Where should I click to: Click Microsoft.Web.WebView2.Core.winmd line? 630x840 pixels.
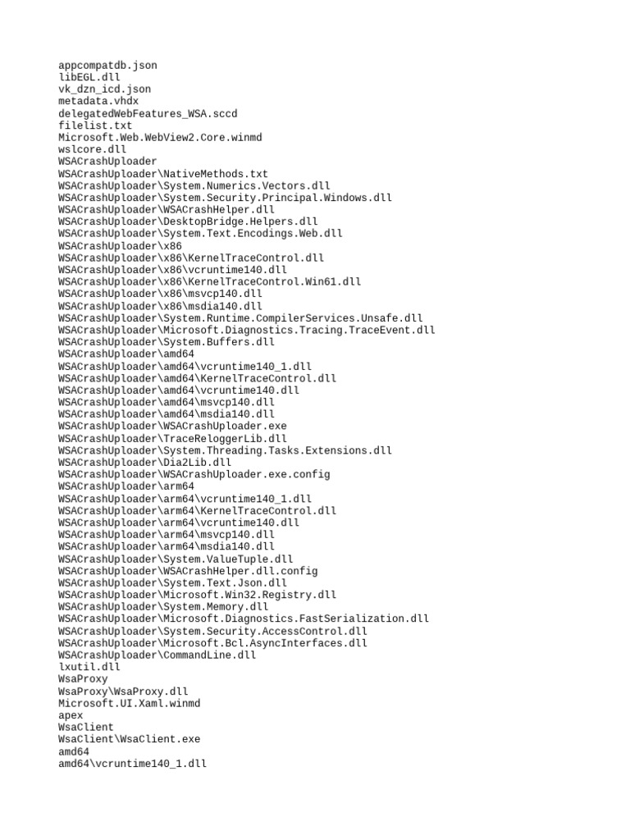click(x=160, y=138)
